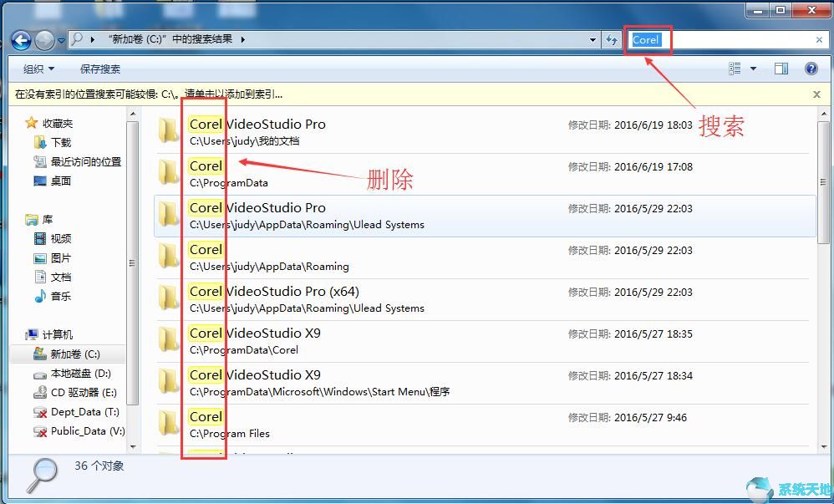Image resolution: width=834 pixels, height=504 pixels.
Task: Select Corel VideoStudio X9 in Start Menu\程序
Action: click(484, 383)
